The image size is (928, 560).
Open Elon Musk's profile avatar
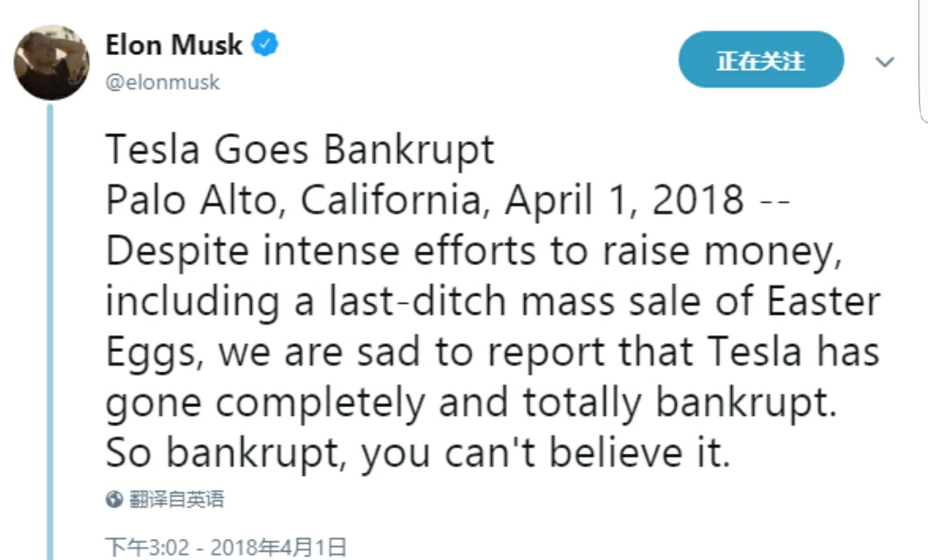(51, 63)
